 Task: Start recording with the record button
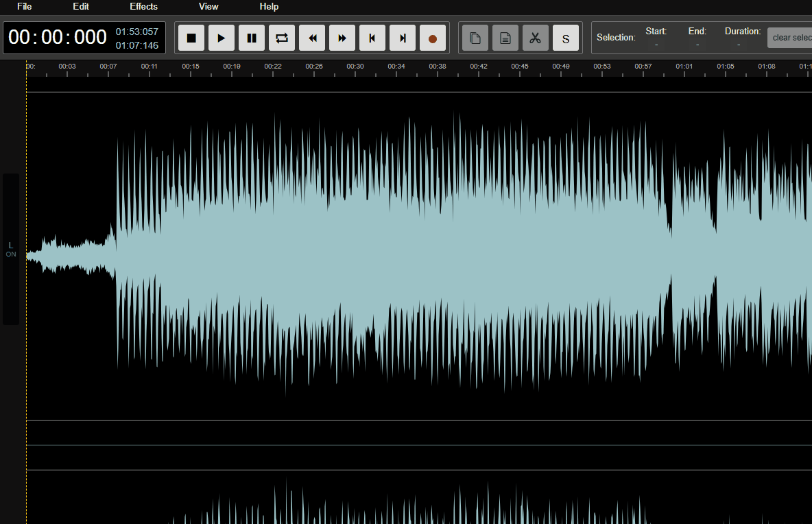click(x=433, y=38)
